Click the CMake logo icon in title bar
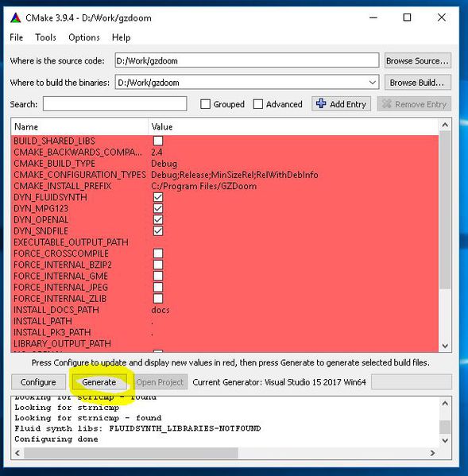The height and width of the screenshot is (476, 468). 15,18
